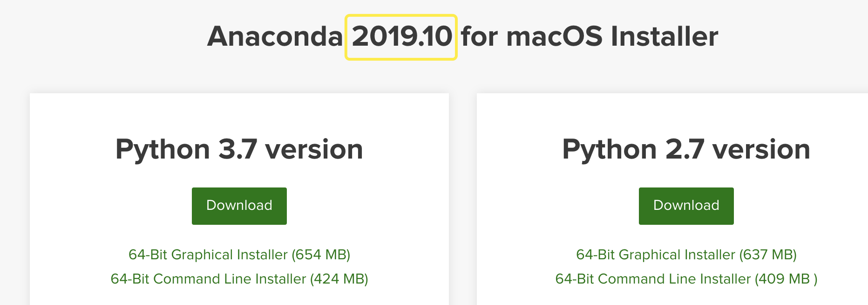Open 64-Bit Command Line Installer (409 MB) link
Viewport: 868px width, 305px height.
686,279
